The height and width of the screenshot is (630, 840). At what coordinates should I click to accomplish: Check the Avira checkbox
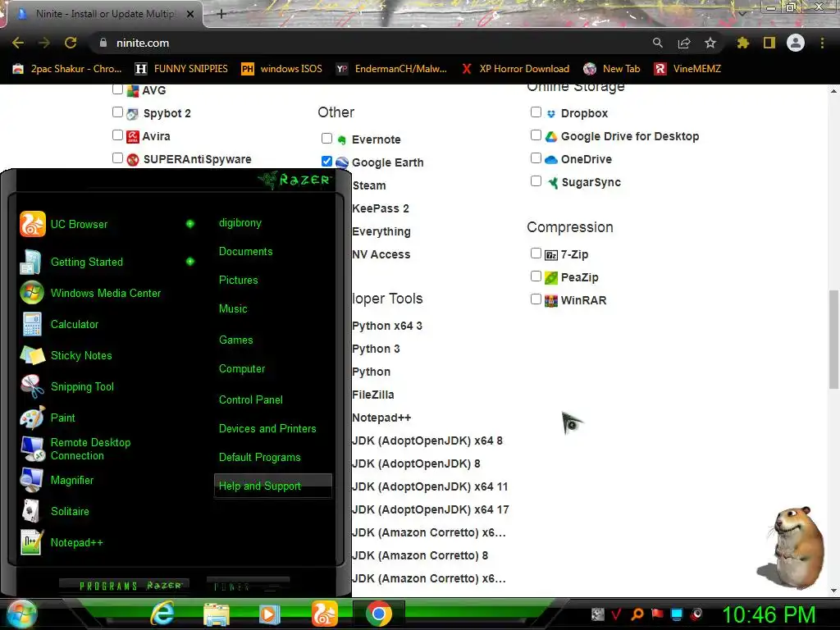tap(118, 135)
